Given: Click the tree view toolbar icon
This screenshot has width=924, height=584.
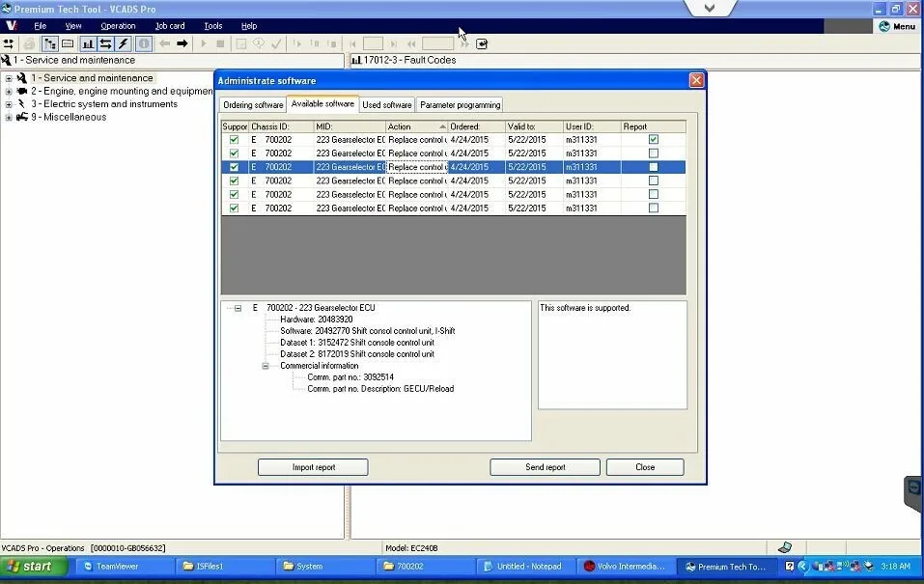Looking at the screenshot, I should (50, 43).
